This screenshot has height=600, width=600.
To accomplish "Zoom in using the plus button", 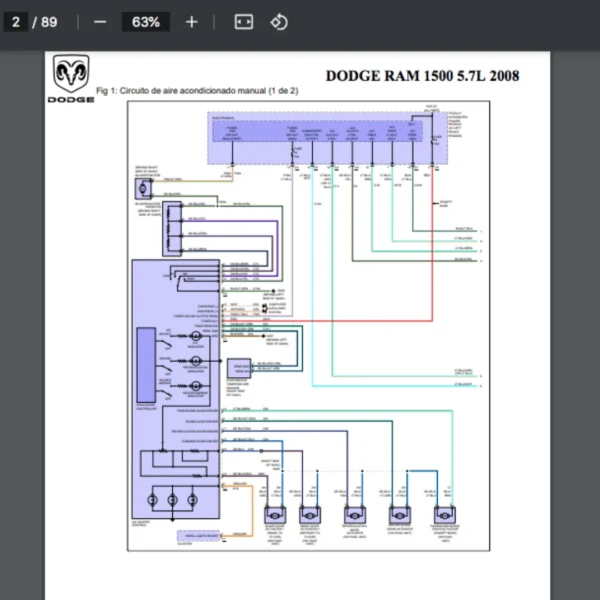I will click(x=192, y=22).
